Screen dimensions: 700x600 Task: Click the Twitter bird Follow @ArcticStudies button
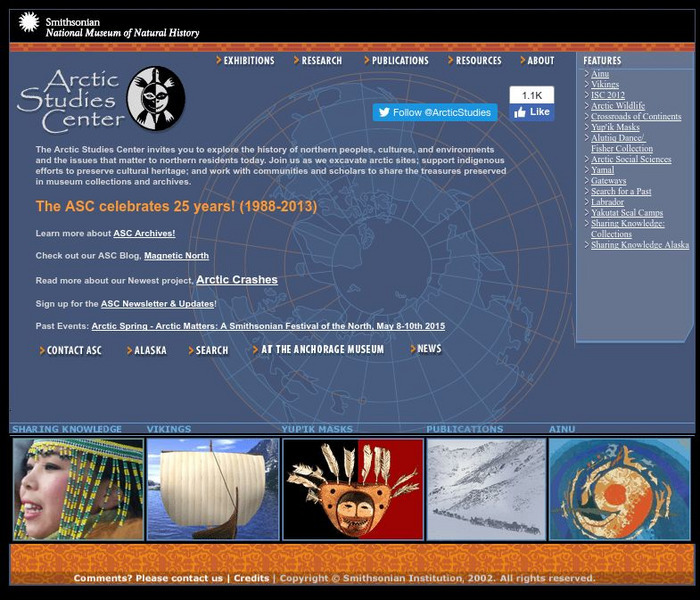point(435,112)
